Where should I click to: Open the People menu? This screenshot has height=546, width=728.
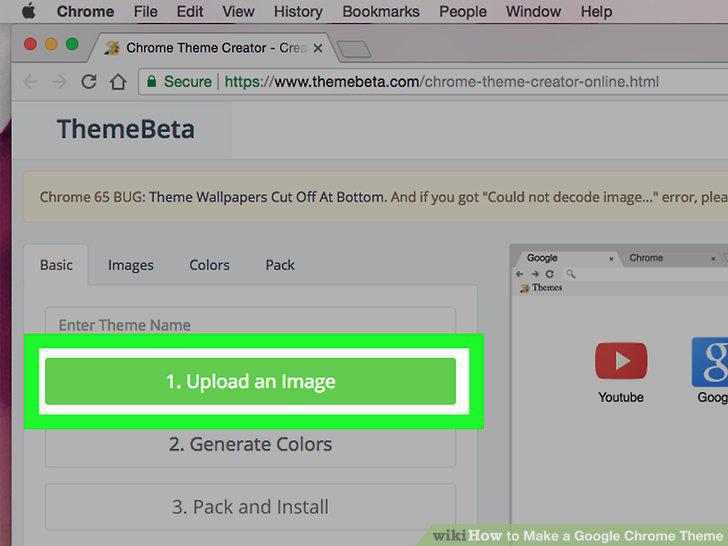(463, 11)
